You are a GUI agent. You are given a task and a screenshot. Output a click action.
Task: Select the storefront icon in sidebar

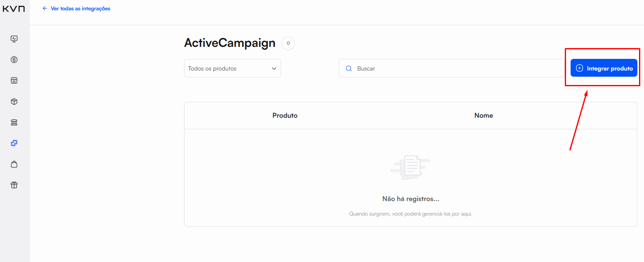point(14,80)
